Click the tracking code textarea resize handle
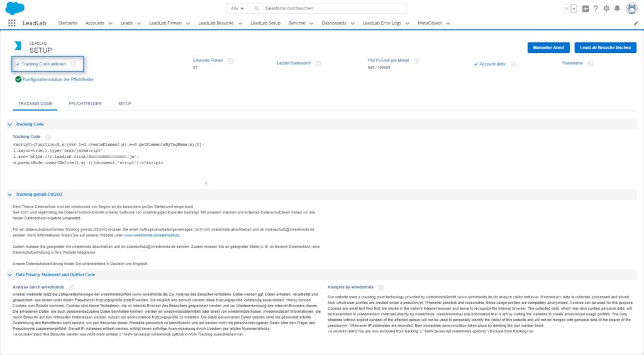Viewport: 644px width, 355px height. pos(206,183)
